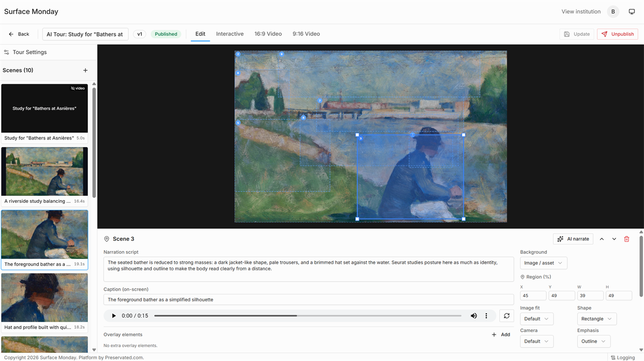
Task: Regenerate narration audio with refresh icon
Action: [506, 316]
